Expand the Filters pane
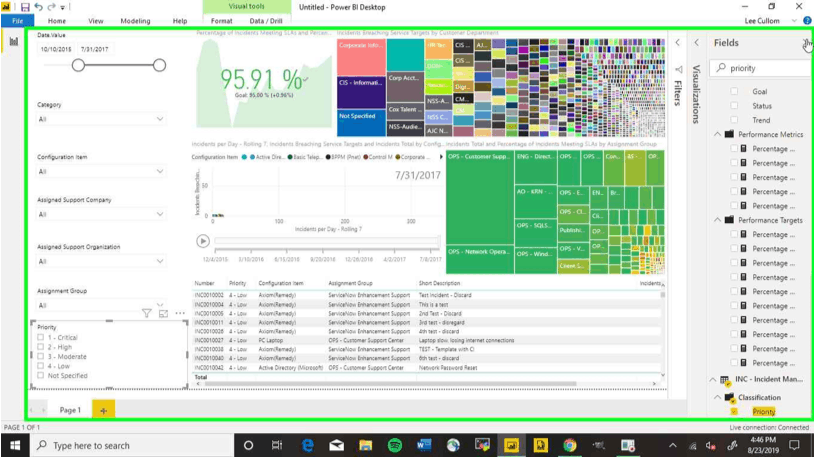 click(678, 43)
